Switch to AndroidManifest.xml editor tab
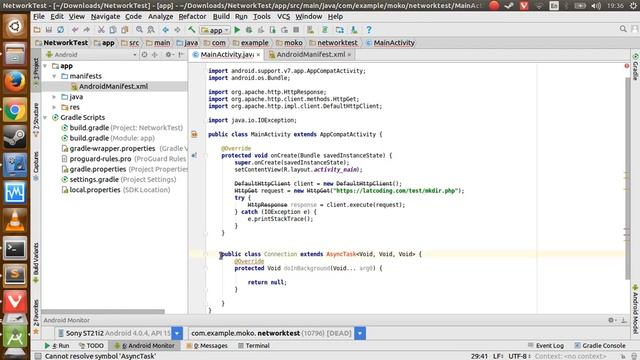Image resolution: width=640 pixels, height=360 pixels. [310, 54]
